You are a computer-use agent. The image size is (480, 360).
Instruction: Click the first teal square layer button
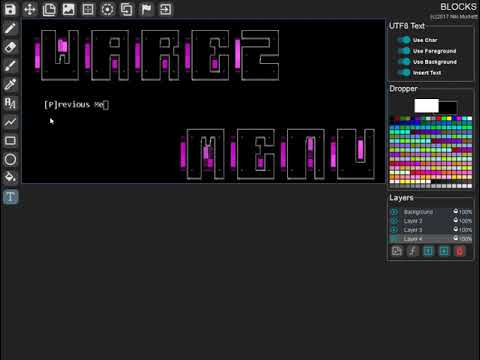click(428, 251)
